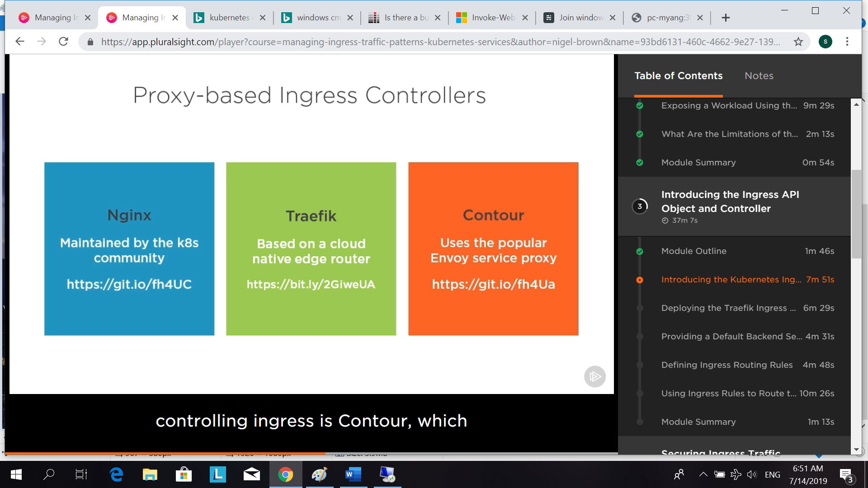Open Defining Ingress Routing Rules lesson
Screen dimensions: 868x488
click(x=726, y=365)
